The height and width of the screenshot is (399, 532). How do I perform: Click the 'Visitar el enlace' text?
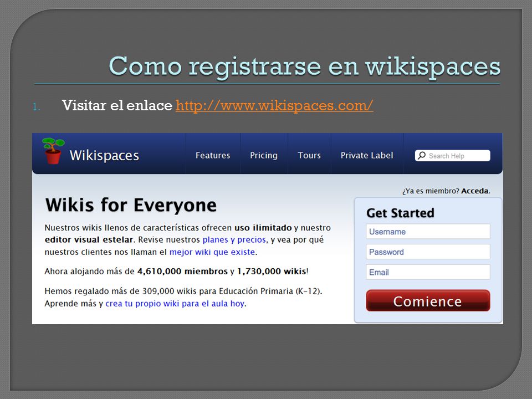tap(117, 105)
